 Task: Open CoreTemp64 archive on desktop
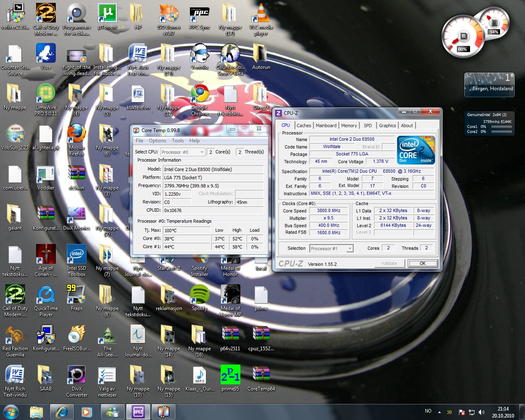pos(261,378)
